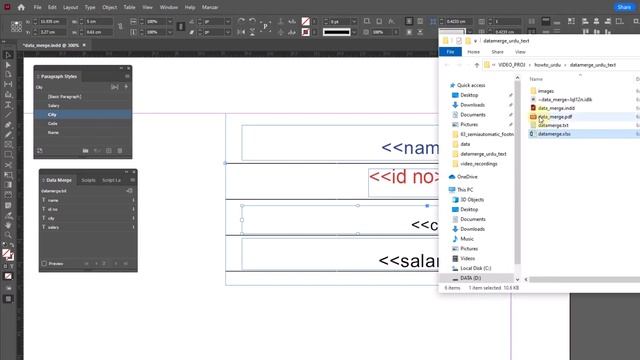Open the rotation angle dropdown
The height and width of the screenshot is (360, 640).
point(228,21)
